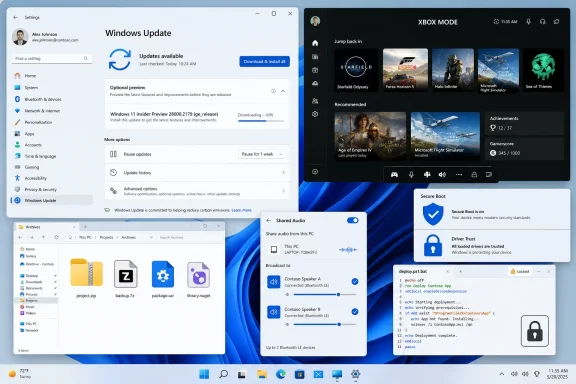This screenshot has width=576, height=384.
Task: Open the three-dots more menu in Xbox bar
Action: point(459,175)
